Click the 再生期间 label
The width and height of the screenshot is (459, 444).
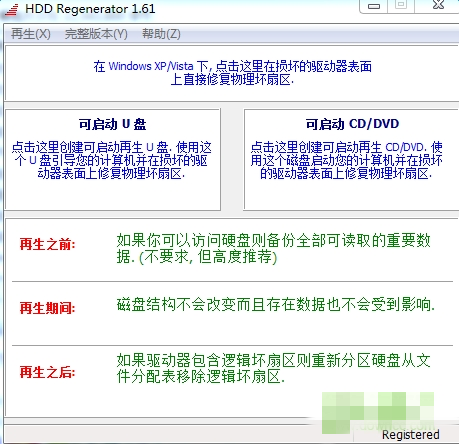point(47,308)
